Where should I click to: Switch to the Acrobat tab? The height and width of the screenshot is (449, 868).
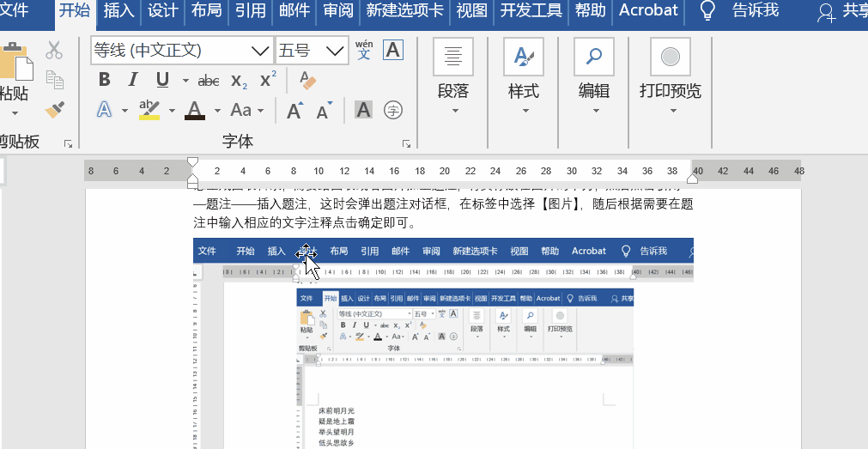649,10
